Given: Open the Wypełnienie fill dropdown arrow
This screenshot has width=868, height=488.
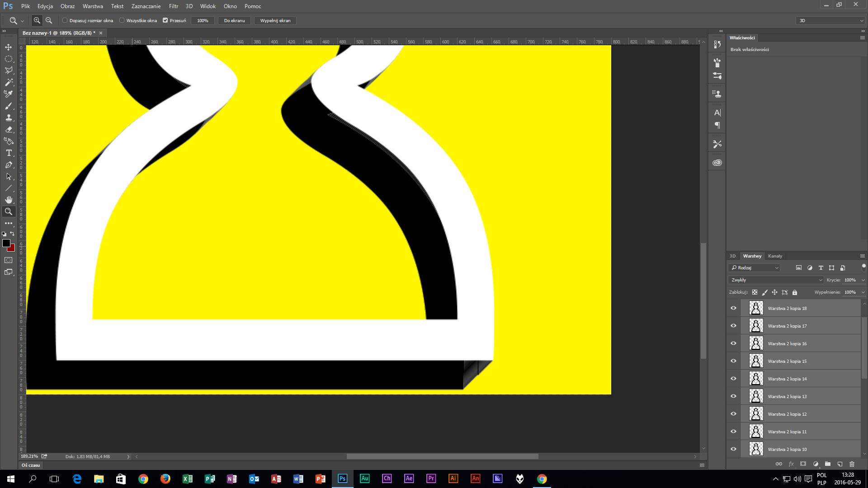Looking at the screenshot, I should 863,292.
